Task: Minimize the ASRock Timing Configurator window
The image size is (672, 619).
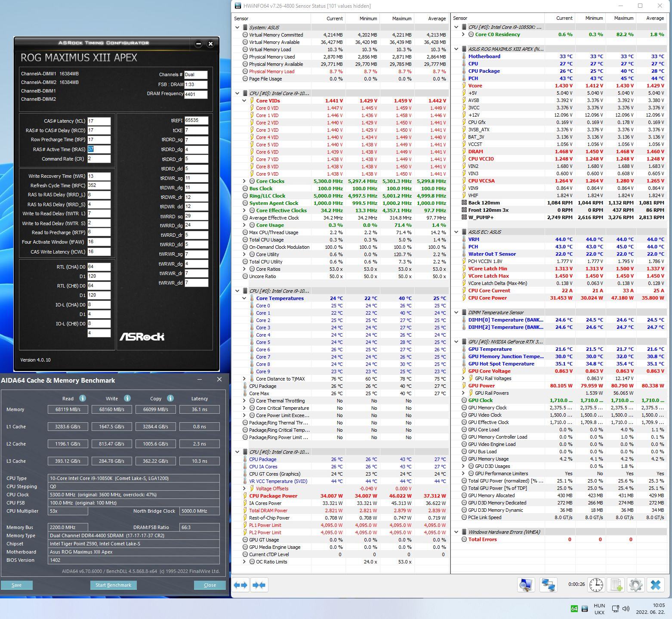Action: pyautogui.click(x=198, y=43)
